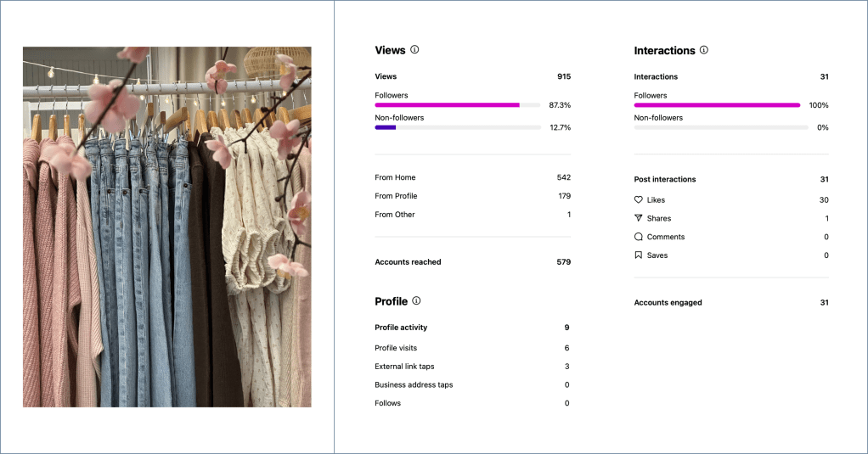
Task: Click the Views Followers progress bar
Action: (457, 105)
